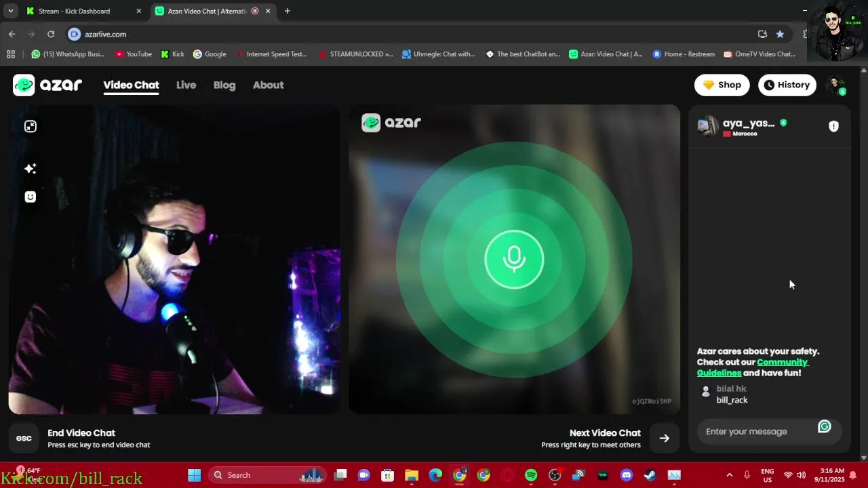This screenshot has height=488, width=868.
Task: Open the notifications bell
Action: point(853,475)
